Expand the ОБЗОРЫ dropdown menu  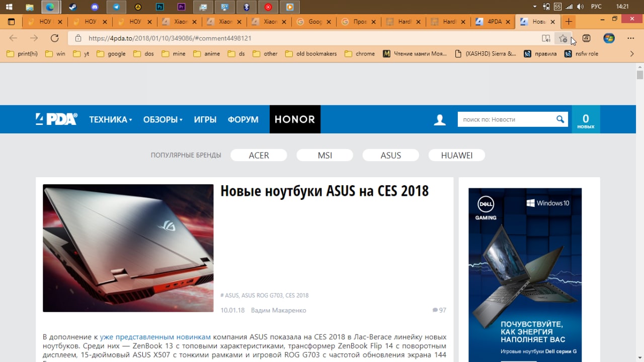(x=163, y=119)
